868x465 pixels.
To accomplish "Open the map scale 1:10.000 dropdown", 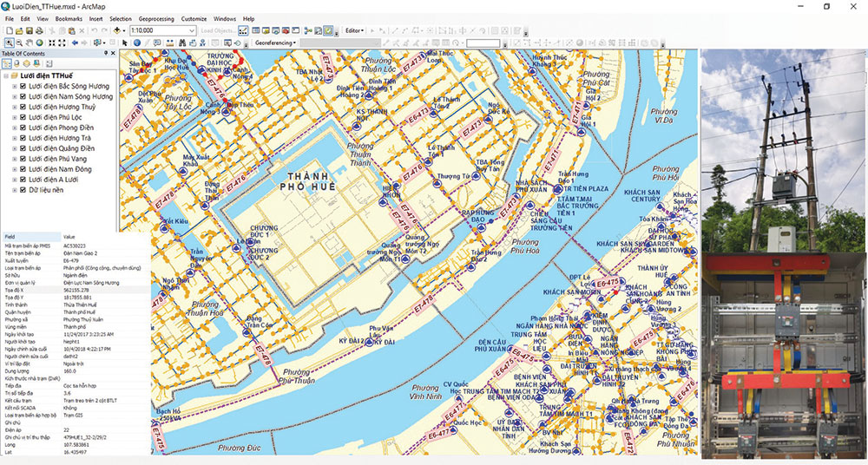I will click(x=192, y=30).
